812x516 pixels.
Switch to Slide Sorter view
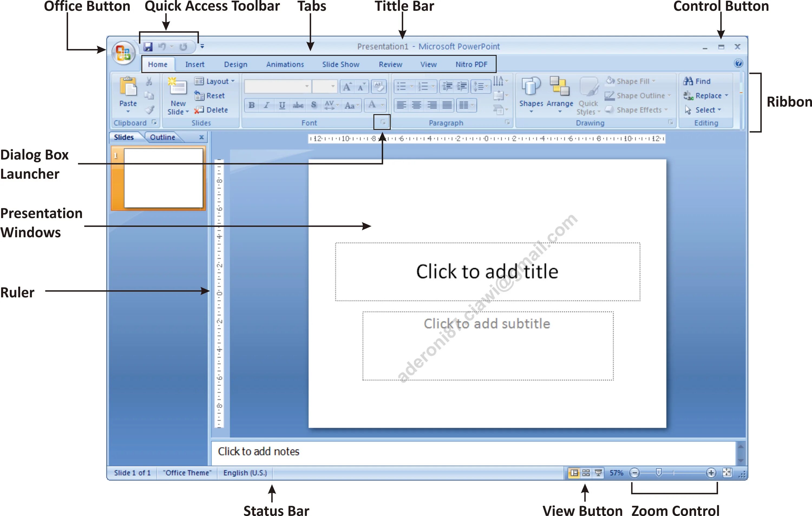[586, 473]
